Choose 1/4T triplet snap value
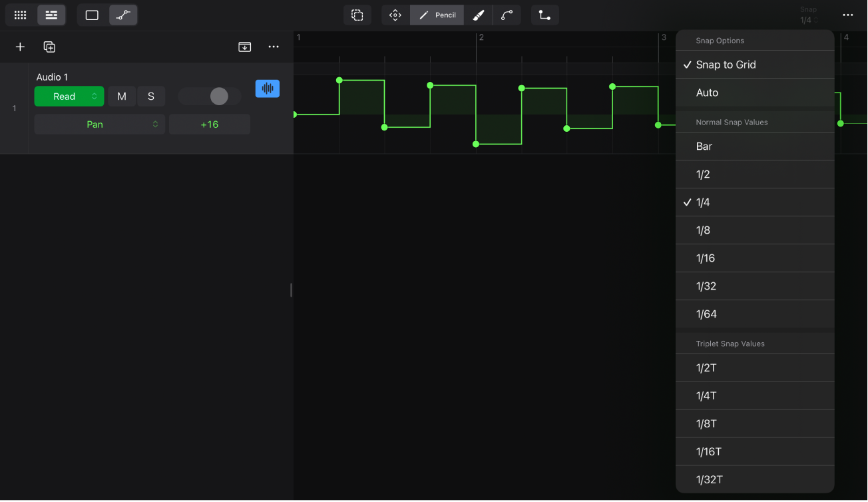This screenshot has height=502, width=868. 704,395
